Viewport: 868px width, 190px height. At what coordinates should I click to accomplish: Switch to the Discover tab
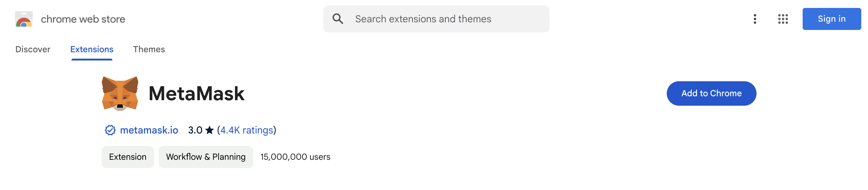pos(33,49)
